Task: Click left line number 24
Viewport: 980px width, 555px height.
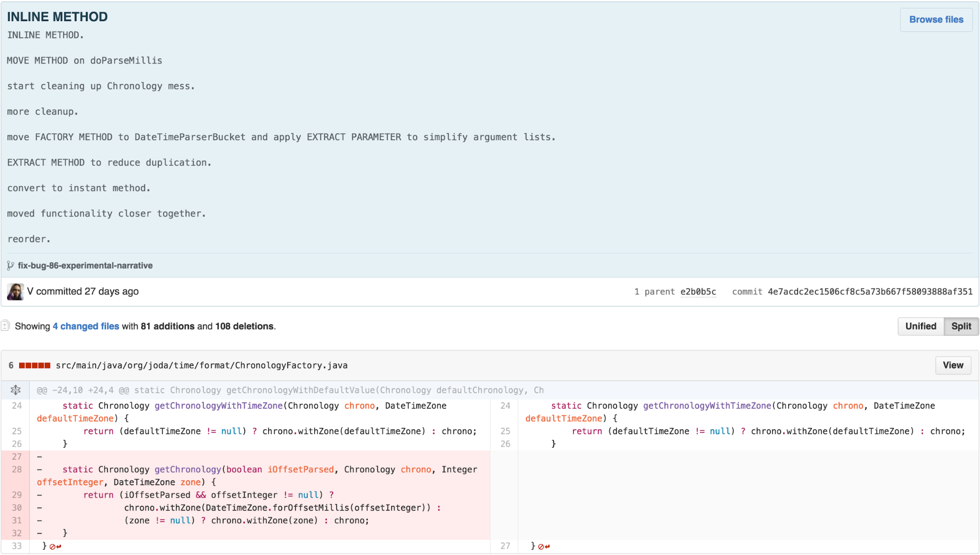Action: point(17,406)
